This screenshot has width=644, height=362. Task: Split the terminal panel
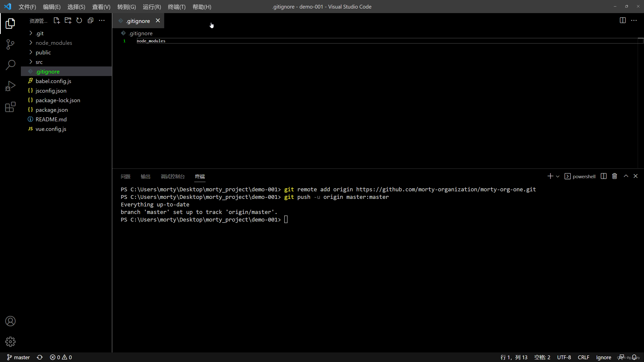(603, 176)
